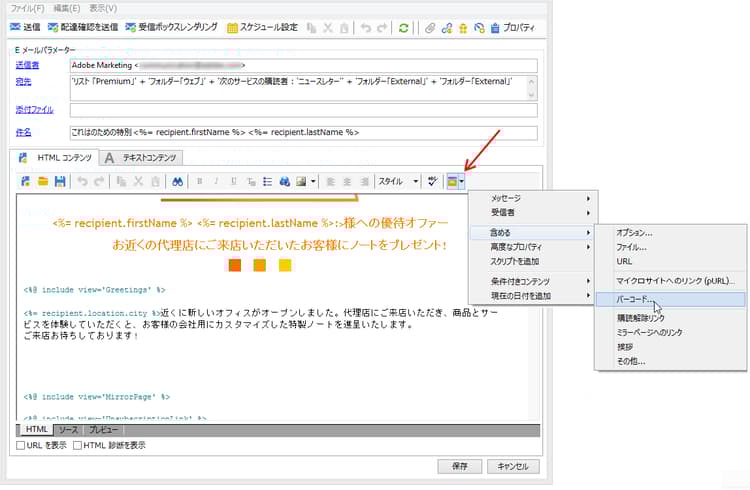The width and height of the screenshot is (750, 490).
Task: Open the 表示(V) menu
Action: click(x=103, y=8)
